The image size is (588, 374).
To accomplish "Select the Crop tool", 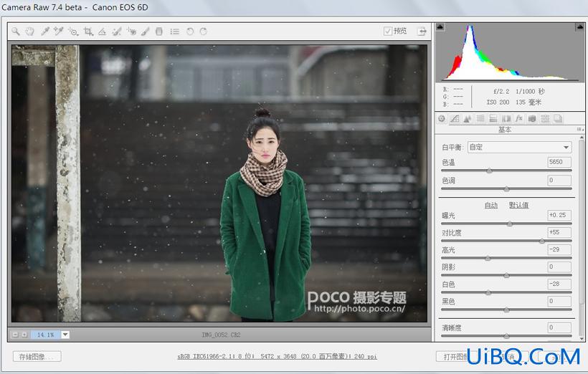I will [x=88, y=32].
